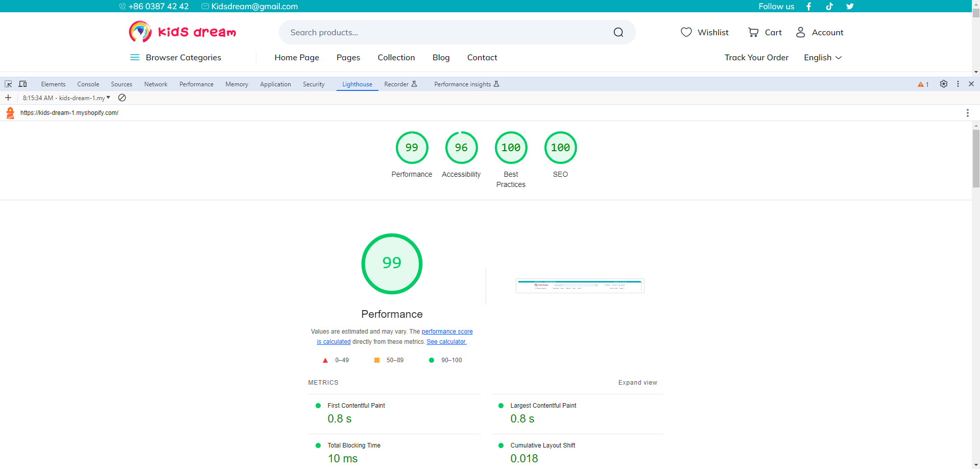Open the Collection menu item
This screenshot has height=469, width=980.
tap(396, 57)
